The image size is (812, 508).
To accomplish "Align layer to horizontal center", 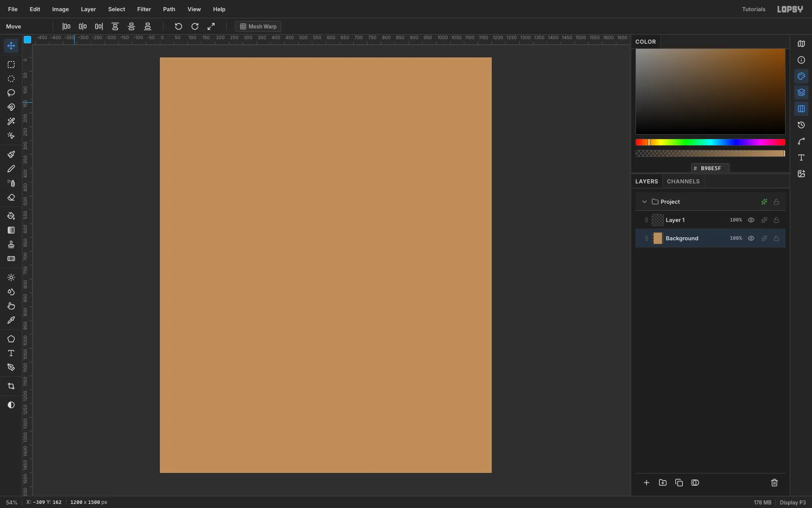I will click(83, 26).
